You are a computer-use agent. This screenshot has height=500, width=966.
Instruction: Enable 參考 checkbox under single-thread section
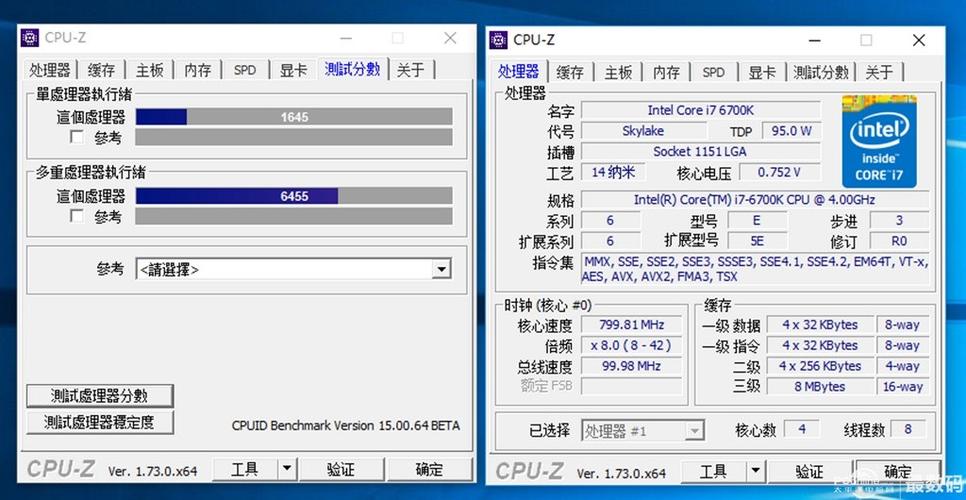click(76, 137)
